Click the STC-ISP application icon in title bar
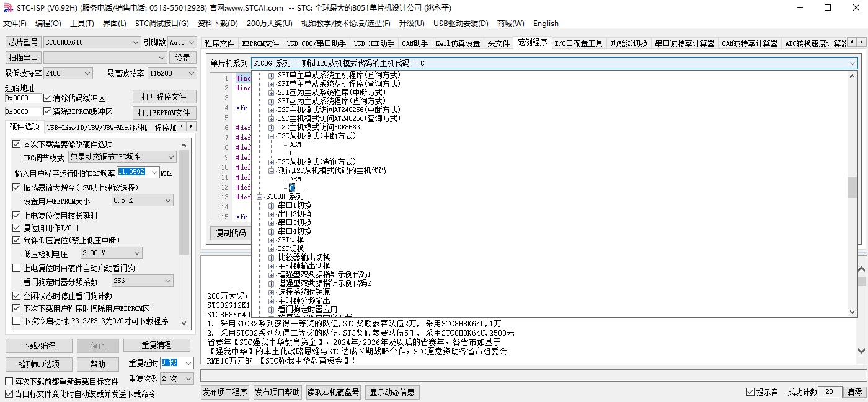 pyautogui.click(x=7, y=7)
